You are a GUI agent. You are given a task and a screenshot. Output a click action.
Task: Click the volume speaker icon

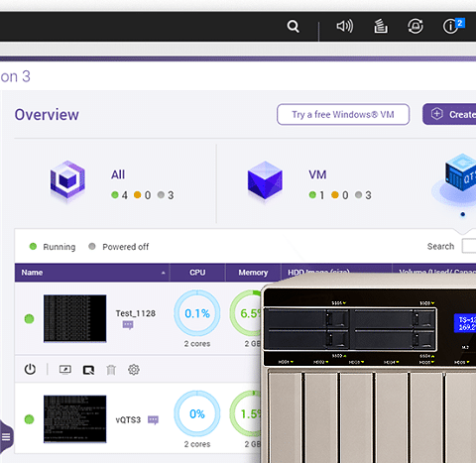point(345,26)
